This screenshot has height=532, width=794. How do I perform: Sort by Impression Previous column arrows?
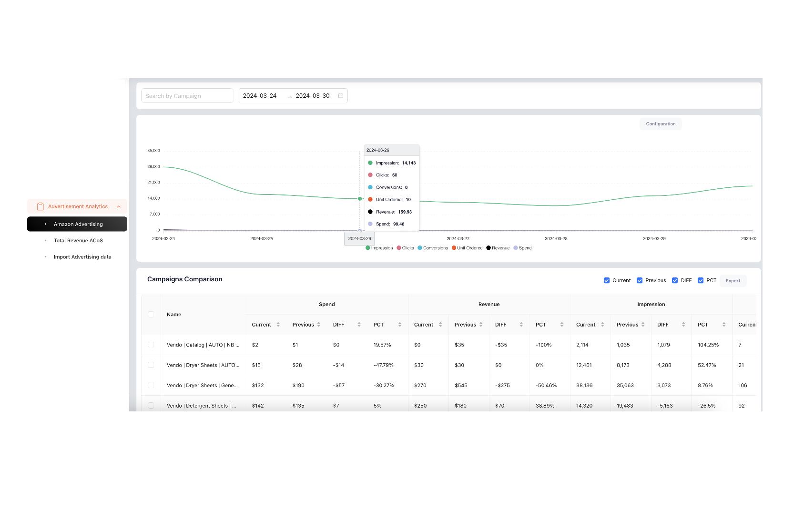click(x=643, y=325)
